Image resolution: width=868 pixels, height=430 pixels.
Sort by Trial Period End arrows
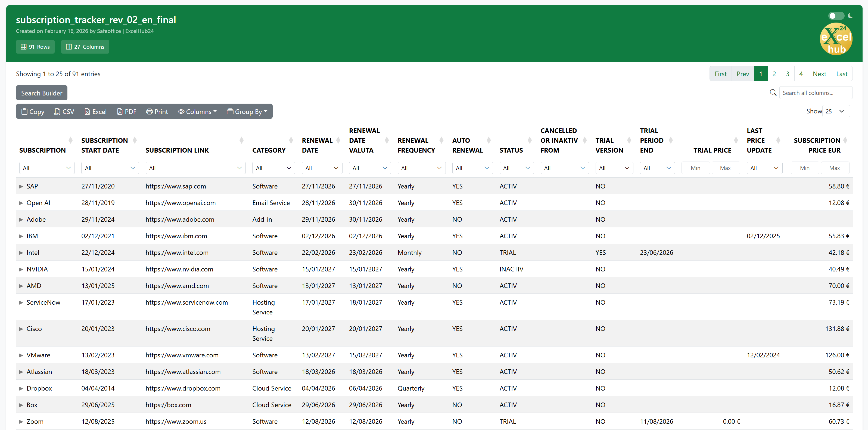[x=671, y=140]
